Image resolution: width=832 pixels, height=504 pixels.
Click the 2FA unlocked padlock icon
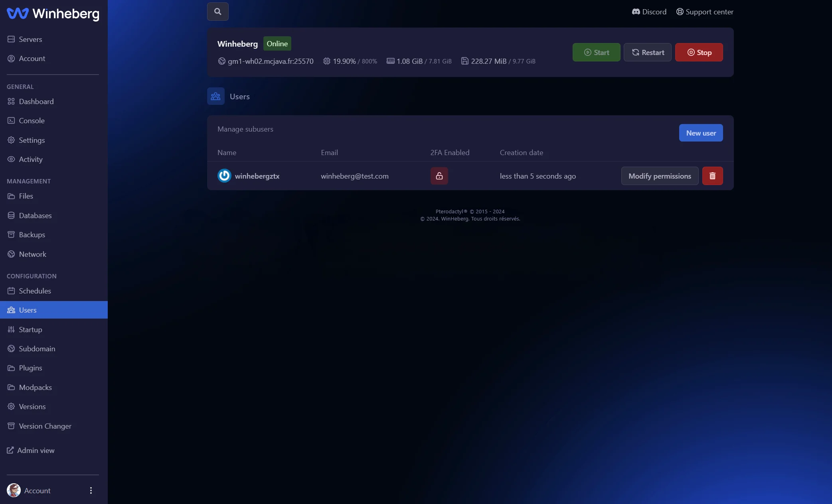(439, 176)
